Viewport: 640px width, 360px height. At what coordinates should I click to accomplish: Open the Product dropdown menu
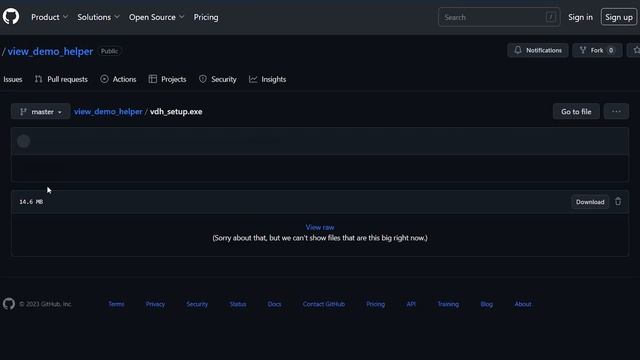click(49, 17)
